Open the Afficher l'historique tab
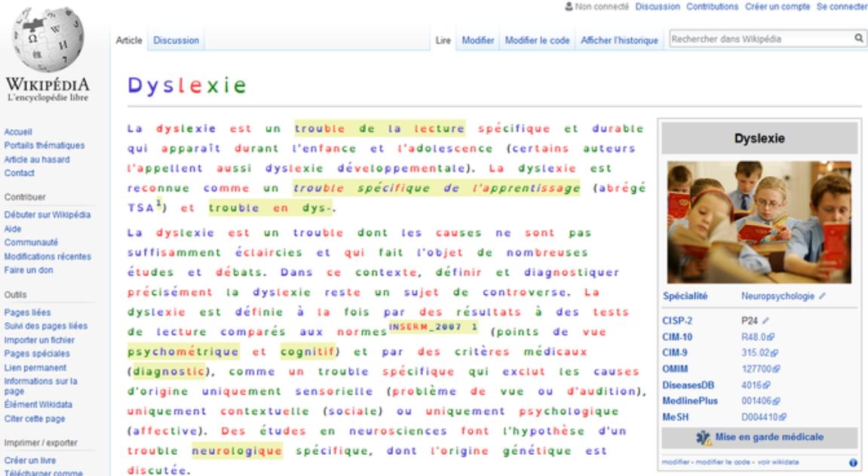Screen dimensions: 868x476 coord(619,41)
